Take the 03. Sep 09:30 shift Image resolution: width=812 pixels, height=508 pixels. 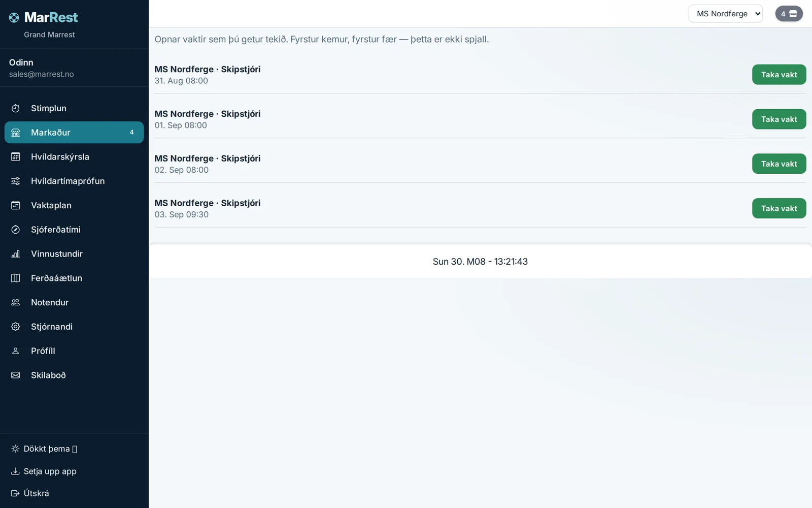pos(779,208)
